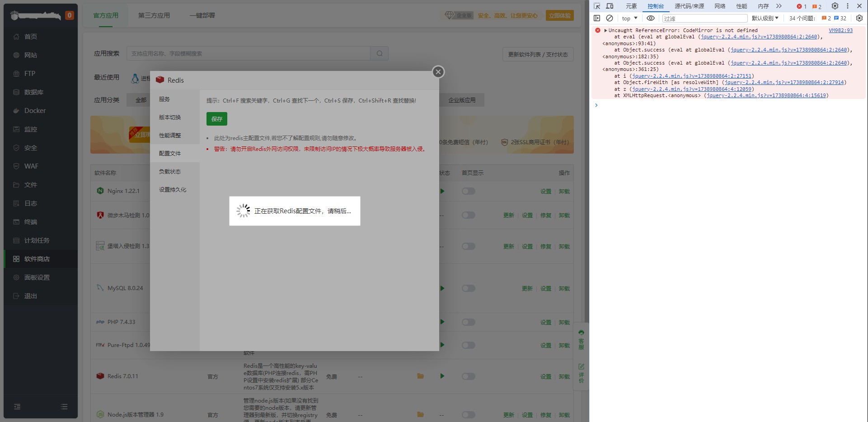Click 更新 link for MySQL 8.0.24
This screenshot has height=422, width=868.
(527, 288)
